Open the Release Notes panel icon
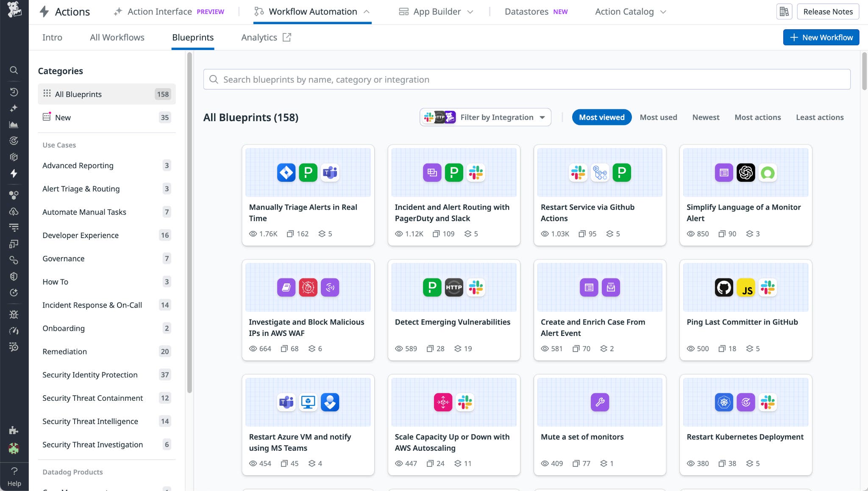868x491 pixels. click(784, 11)
